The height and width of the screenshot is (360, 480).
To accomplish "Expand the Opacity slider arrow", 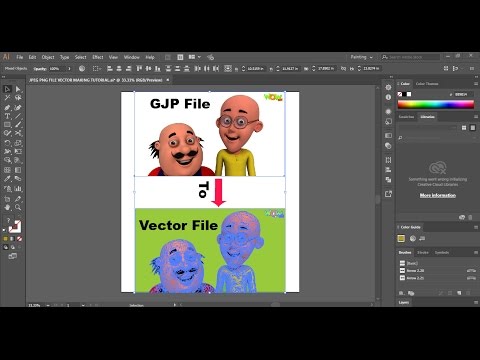I will (x=69, y=69).
